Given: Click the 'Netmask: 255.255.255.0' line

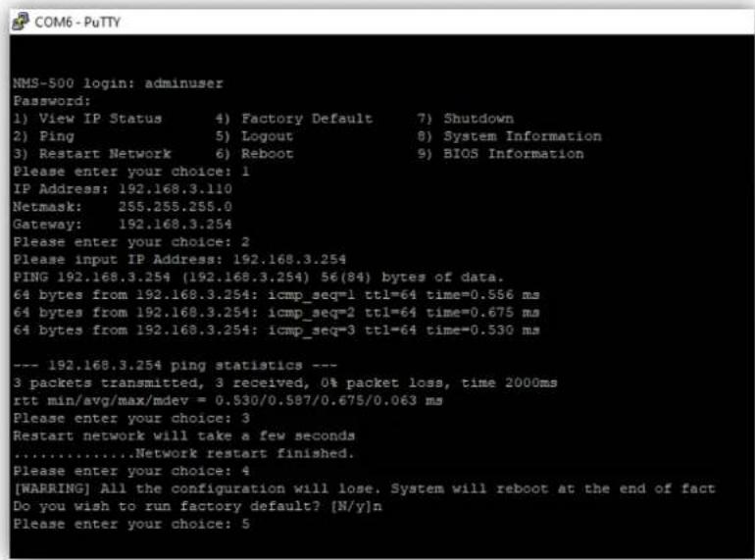Looking at the screenshot, I should pyautogui.click(x=123, y=207).
